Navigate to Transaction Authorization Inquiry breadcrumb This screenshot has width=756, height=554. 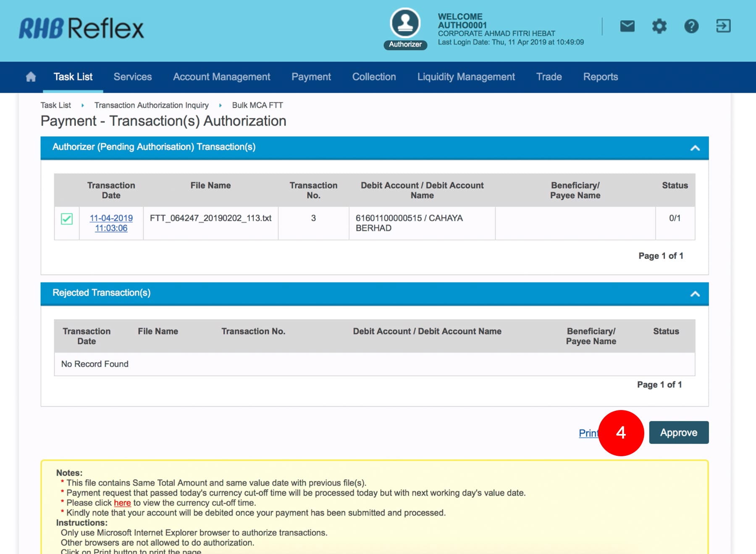[151, 105]
